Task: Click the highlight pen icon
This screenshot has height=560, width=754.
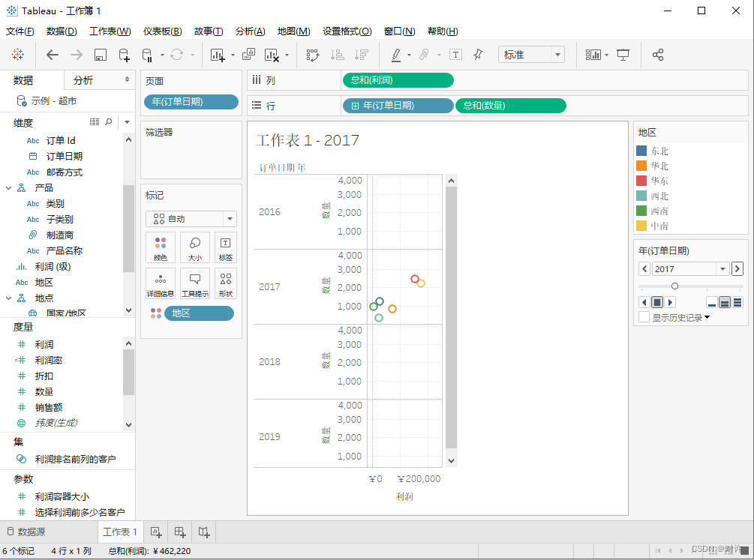Action: click(395, 55)
